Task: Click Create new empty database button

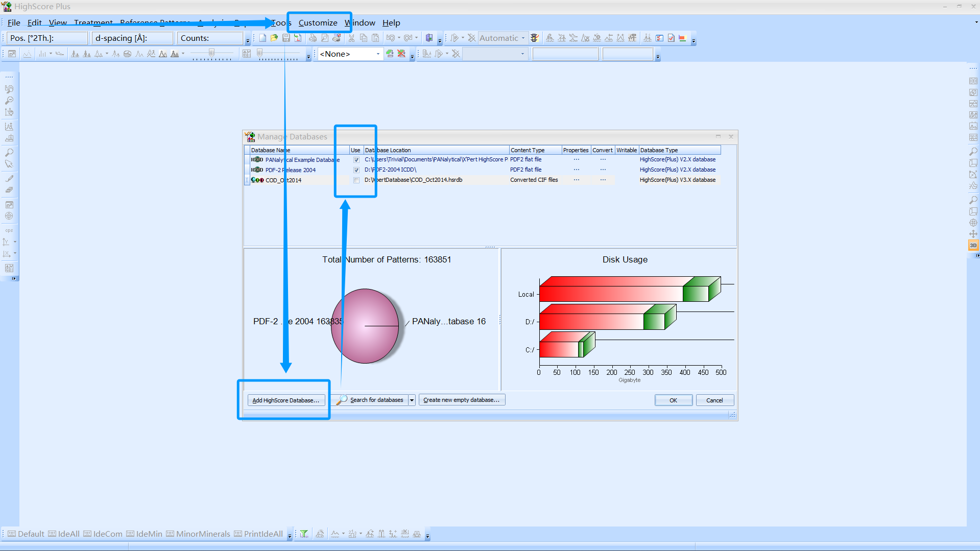Action: pos(462,400)
